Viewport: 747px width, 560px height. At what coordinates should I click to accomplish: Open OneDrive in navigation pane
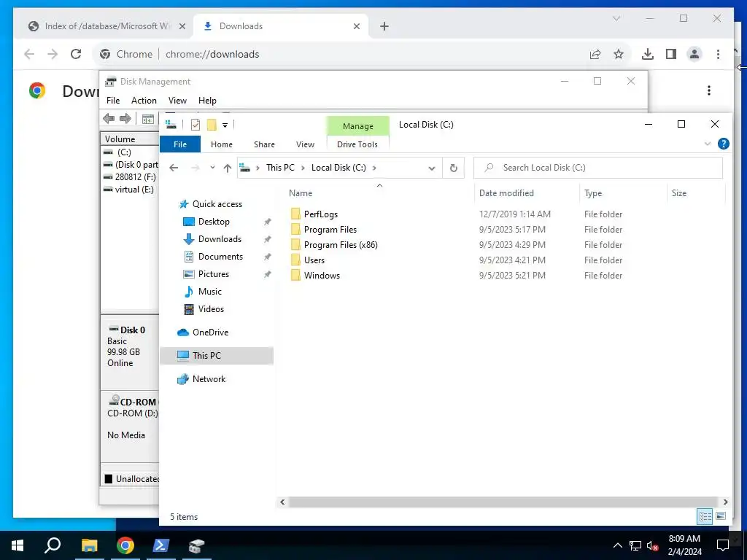210,332
